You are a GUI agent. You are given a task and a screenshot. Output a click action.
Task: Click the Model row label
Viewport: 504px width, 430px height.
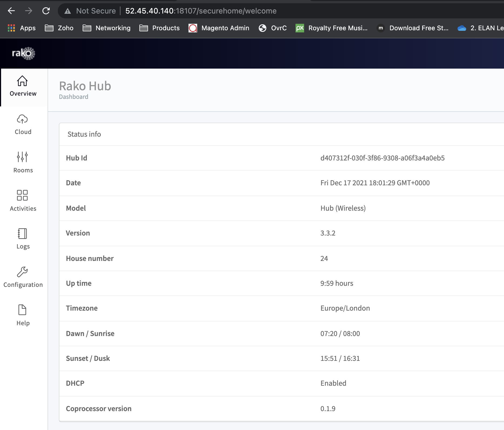(76, 208)
